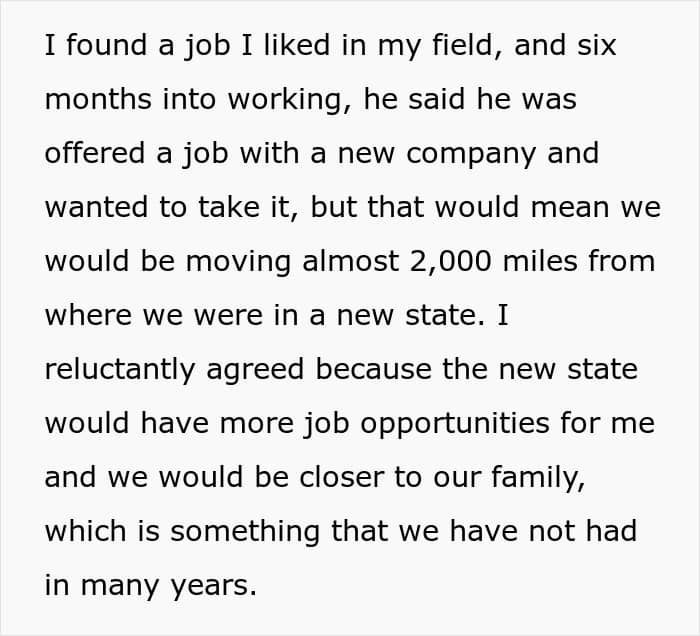Click the word "where"
Image resolution: width=700 pixels, height=636 pixels.
pyautogui.click(x=88, y=315)
